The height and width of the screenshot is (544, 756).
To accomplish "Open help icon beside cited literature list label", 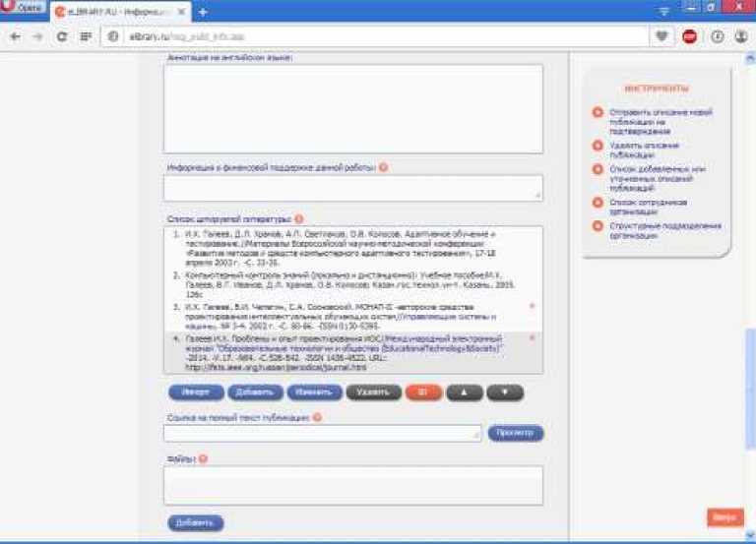I will coord(299,218).
